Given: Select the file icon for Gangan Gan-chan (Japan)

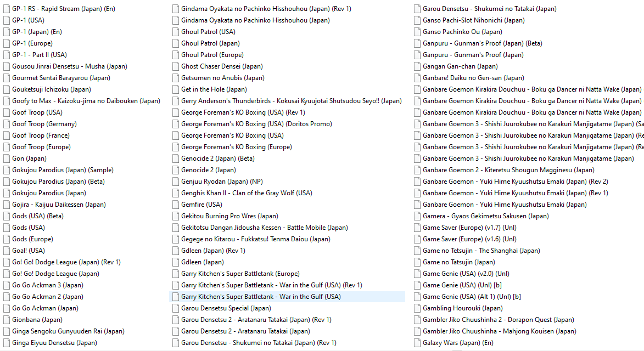Looking at the screenshot, I should (x=417, y=66).
